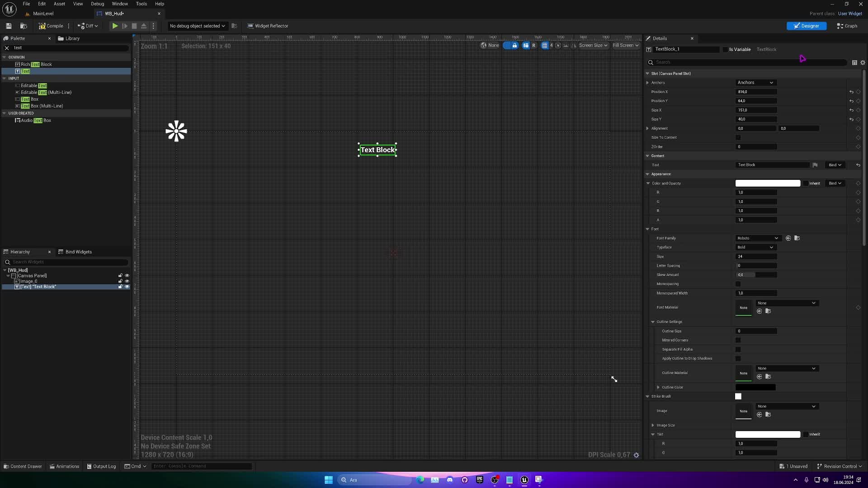The width and height of the screenshot is (868, 488).
Task: Enable the Is Variable checkbox
Action: click(x=726, y=49)
